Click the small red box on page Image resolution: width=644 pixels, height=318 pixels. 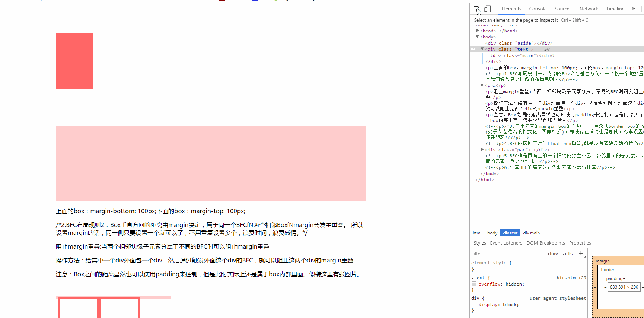pyautogui.click(x=74, y=61)
